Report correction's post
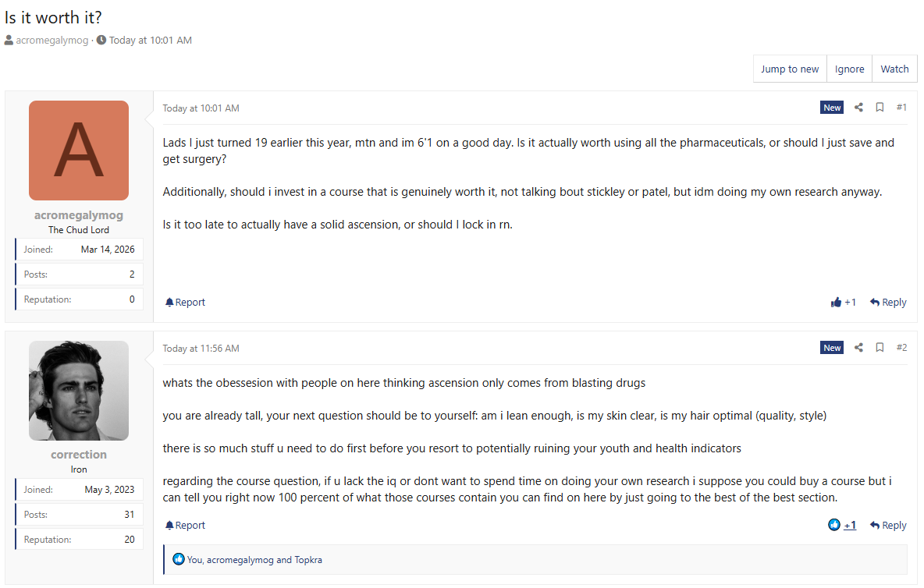The height and width of the screenshot is (588, 924). tap(185, 526)
